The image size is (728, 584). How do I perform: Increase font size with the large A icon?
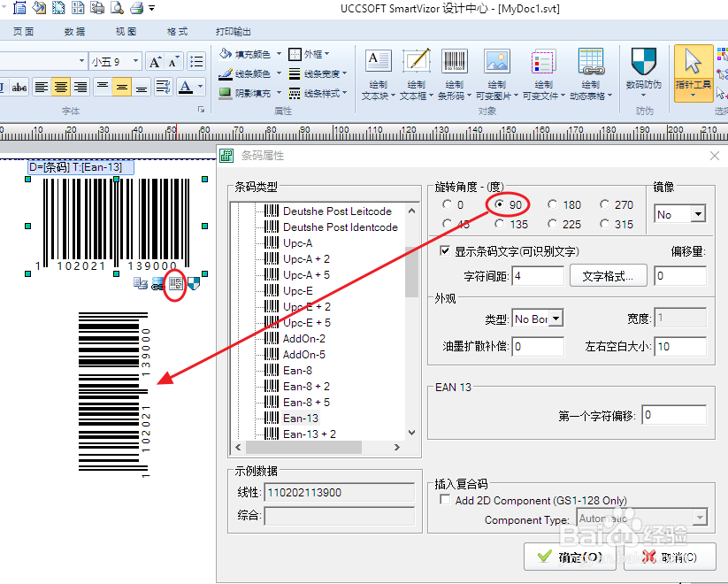coord(155,61)
